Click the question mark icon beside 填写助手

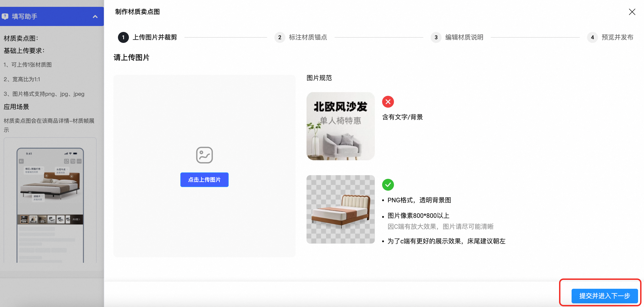[x=5, y=16]
